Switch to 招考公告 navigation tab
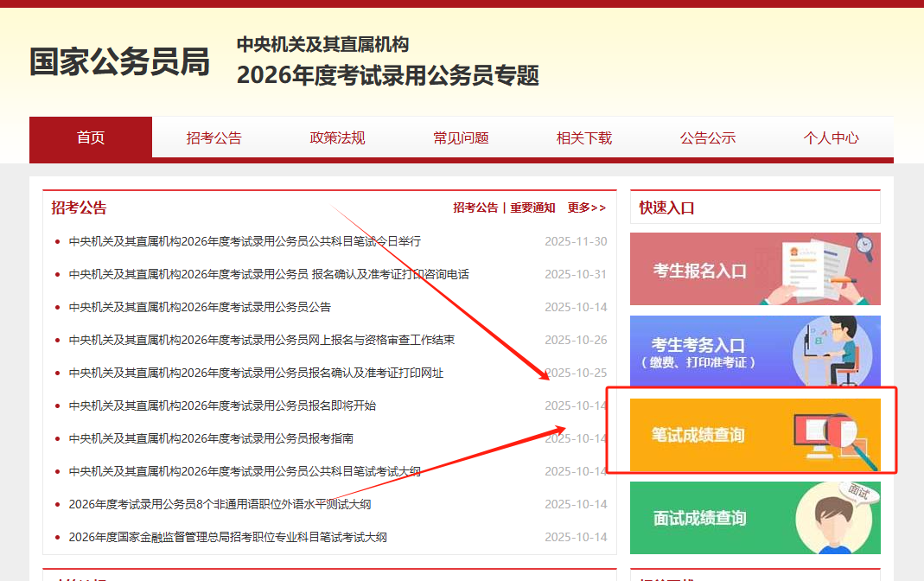Screen dimensions: 924x581 pos(213,137)
